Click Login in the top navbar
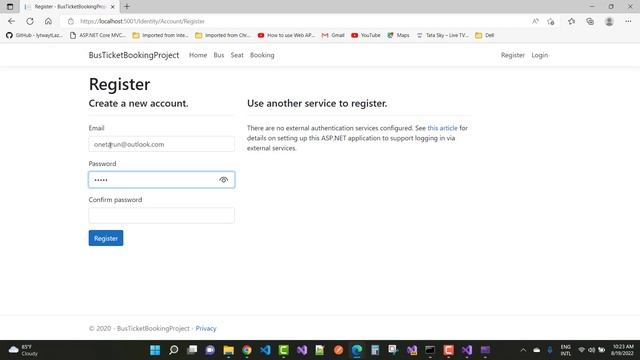The image size is (640, 360). click(x=540, y=55)
